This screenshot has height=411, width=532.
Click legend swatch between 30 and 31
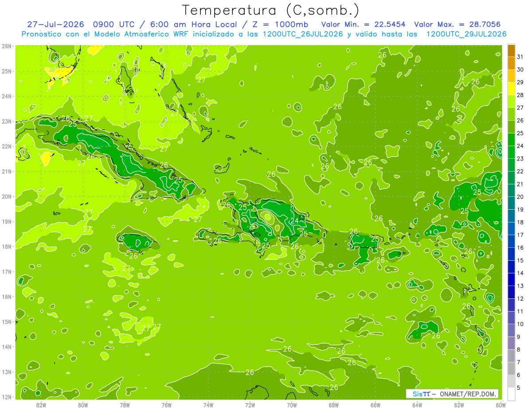tap(511, 63)
